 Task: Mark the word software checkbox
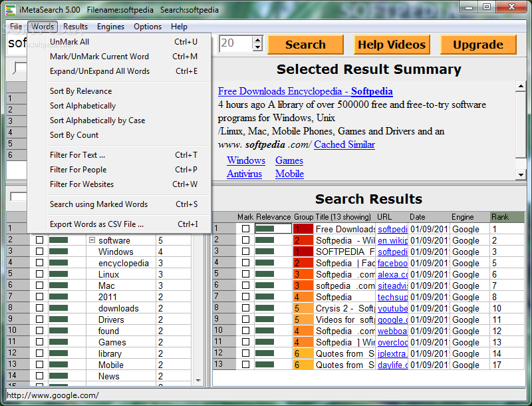point(39,240)
